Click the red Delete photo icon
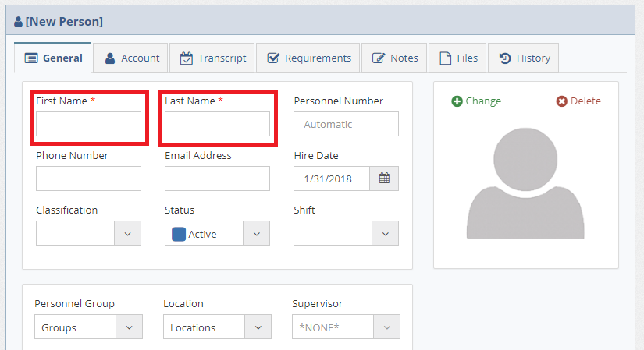The image size is (644, 350). (x=562, y=101)
